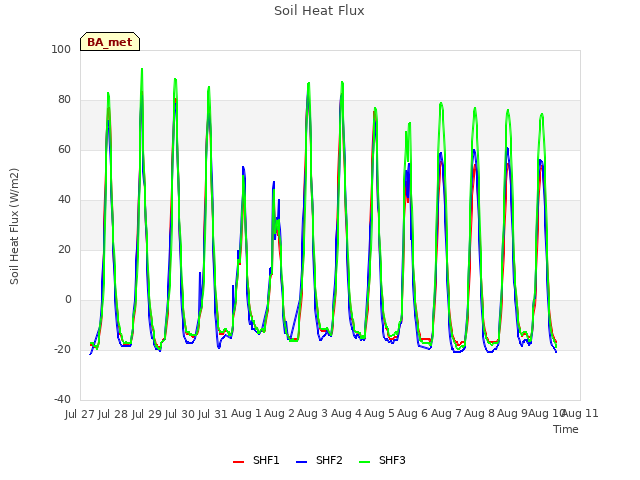Click the 100 y-axis label

(61, 49)
